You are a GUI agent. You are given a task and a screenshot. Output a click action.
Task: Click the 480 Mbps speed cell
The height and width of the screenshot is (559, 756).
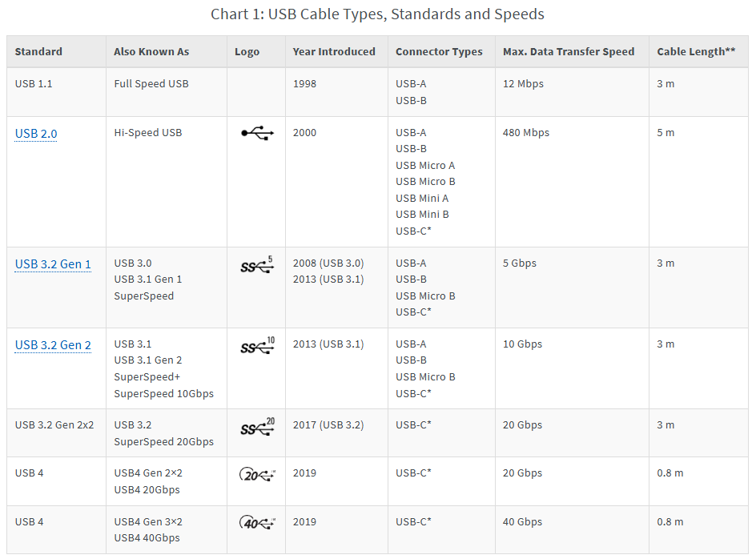(x=526, y=133)
